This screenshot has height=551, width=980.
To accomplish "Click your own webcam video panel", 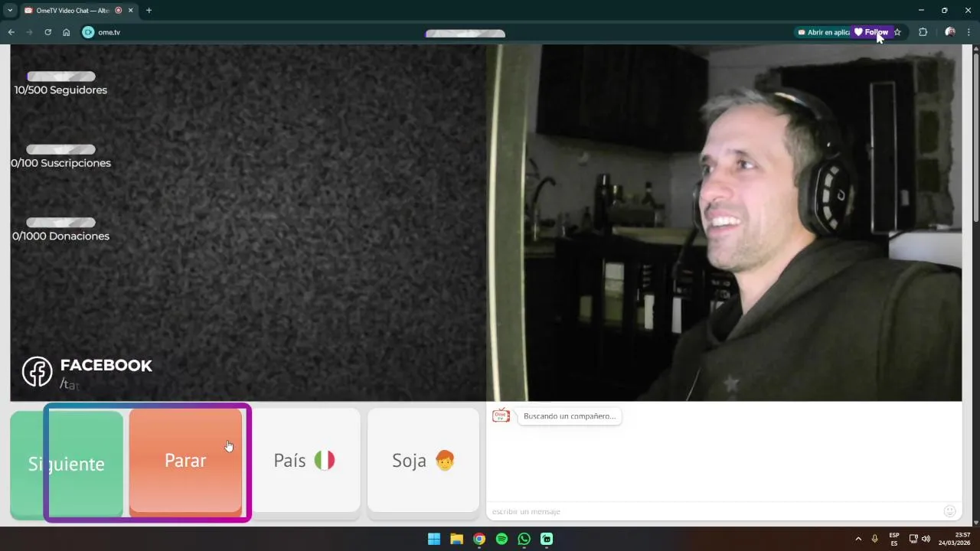I will 724,222.
